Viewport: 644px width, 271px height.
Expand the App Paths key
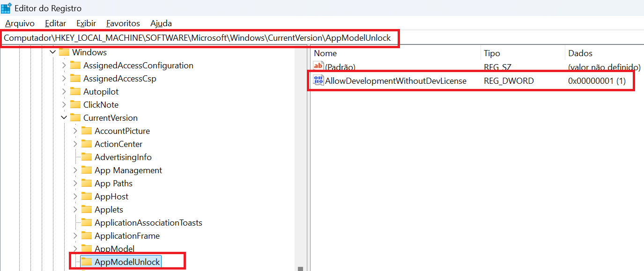point(75,183)
